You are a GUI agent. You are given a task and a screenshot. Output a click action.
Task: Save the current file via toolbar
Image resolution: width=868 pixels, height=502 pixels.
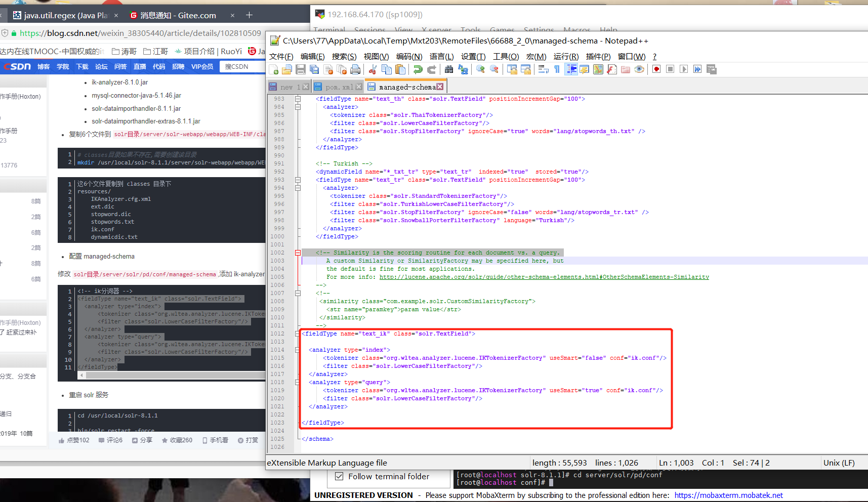tap(301, 69)
